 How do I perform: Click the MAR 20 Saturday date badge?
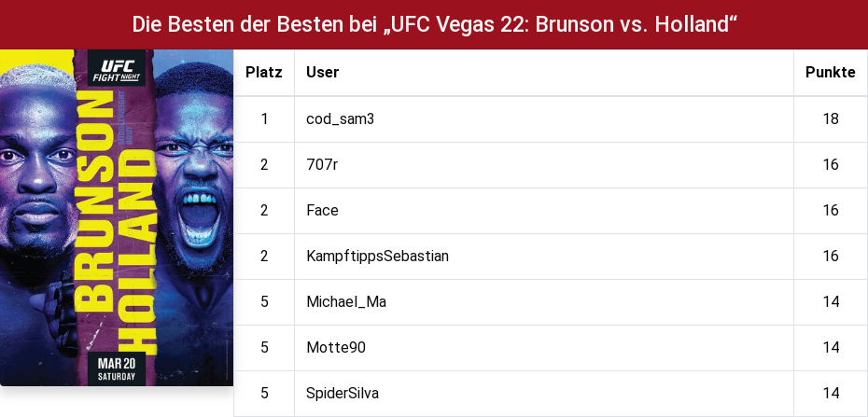tap(117, 368)
